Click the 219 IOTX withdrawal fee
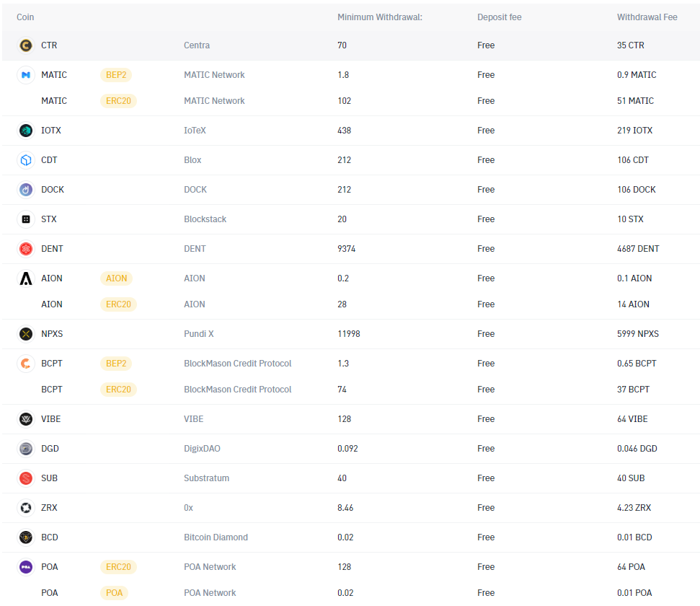This screenshot has width=700, height=606. 635,131
